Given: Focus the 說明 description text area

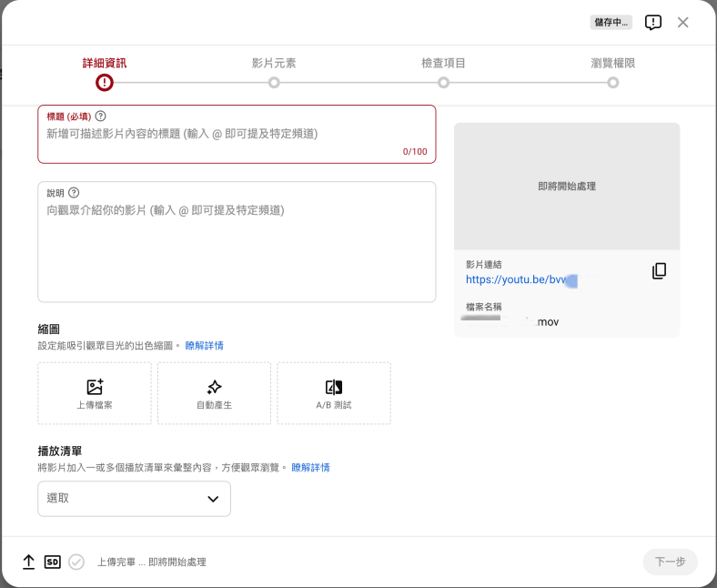Looking at the screenshot, I should coord(237,241).
